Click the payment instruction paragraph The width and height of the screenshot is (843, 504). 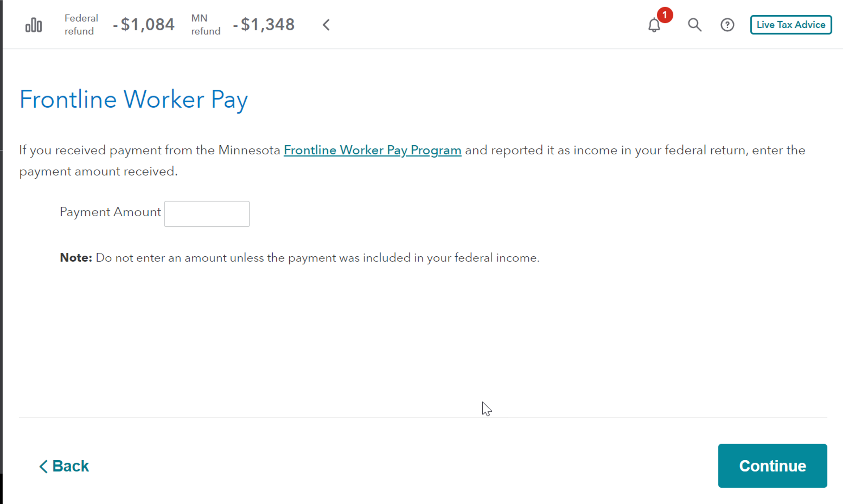[x=412, y=161]
